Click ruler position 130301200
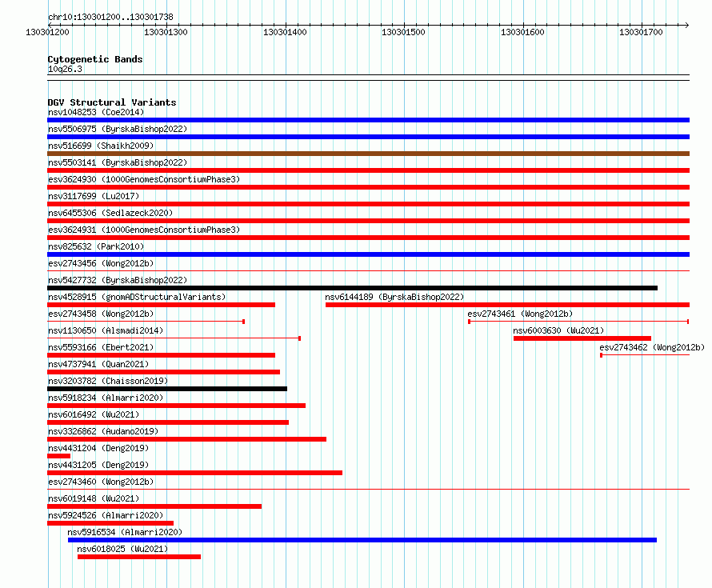Viewport: 712px width, 588px height. [x=47, y=32]
